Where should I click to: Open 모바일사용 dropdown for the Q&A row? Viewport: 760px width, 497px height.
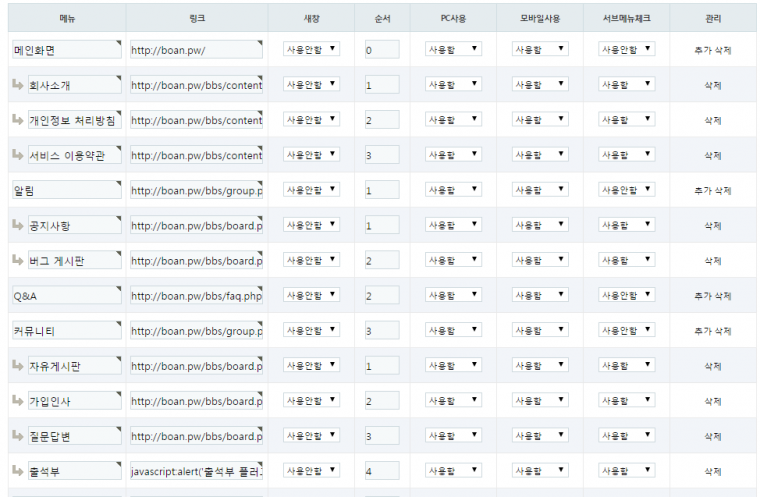pyautogui.click(x=540, y=296)
